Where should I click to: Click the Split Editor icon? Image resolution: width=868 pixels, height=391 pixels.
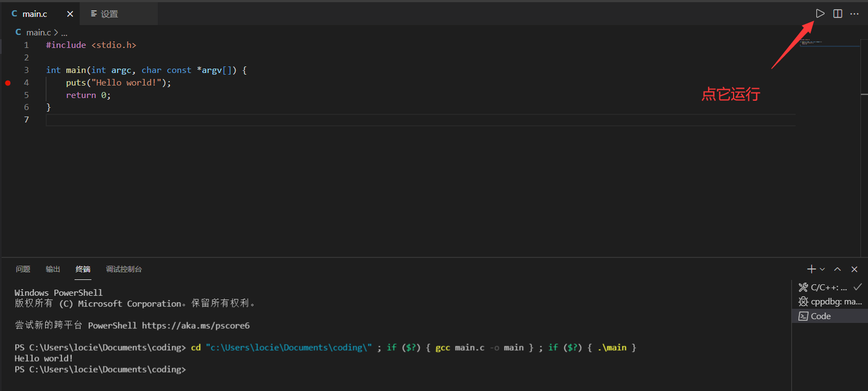[x=837, y=13]
